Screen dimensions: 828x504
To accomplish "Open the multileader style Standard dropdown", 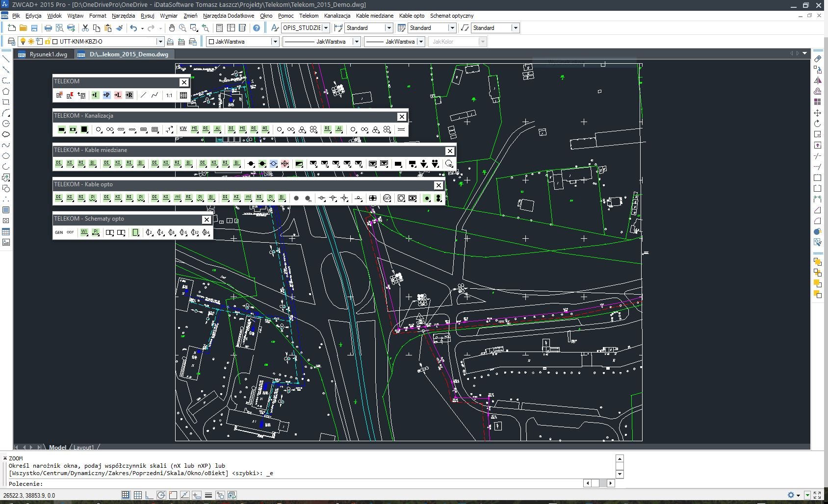I will click(x=516, y=28).
